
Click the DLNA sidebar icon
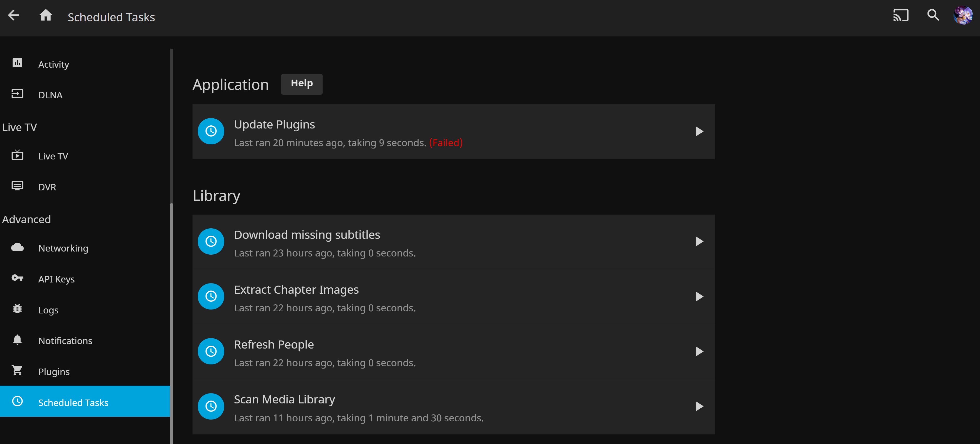pos(17,94)
